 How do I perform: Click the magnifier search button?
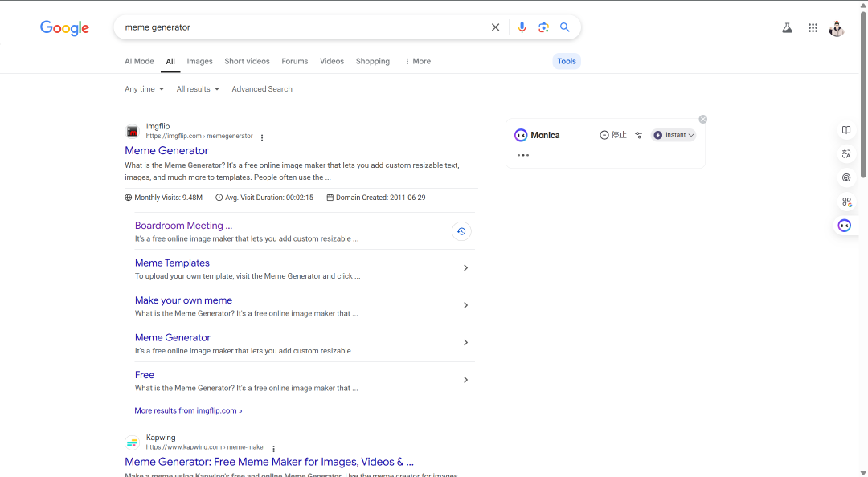click(x=565, y=27)
